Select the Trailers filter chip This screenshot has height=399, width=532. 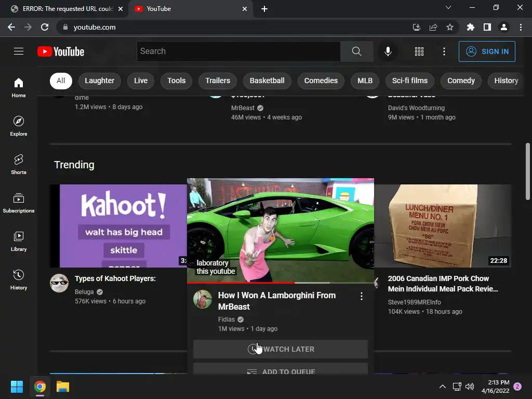(x=218, y=81)
